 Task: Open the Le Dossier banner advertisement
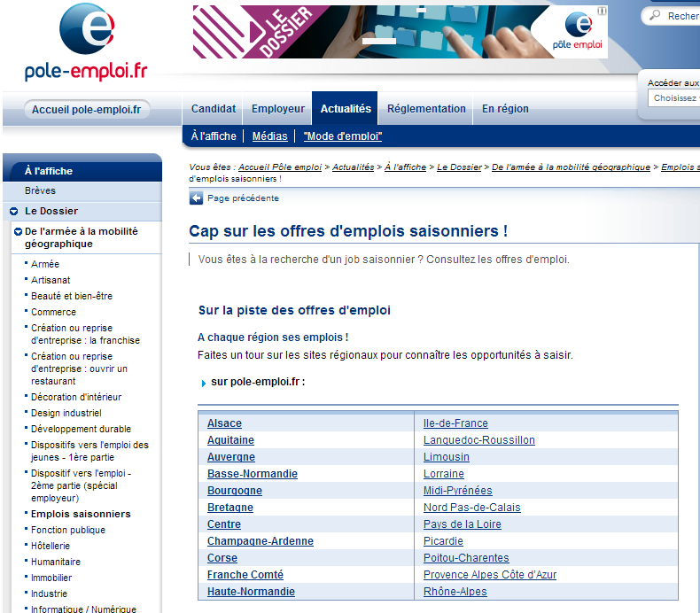click(399, 32)
